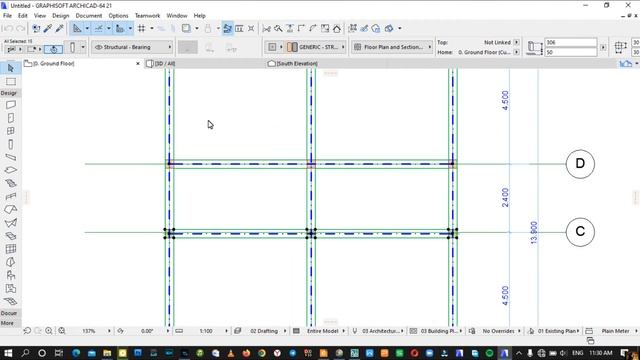
Task: Choose the Door tool
Action: click(x=11, y=118)
